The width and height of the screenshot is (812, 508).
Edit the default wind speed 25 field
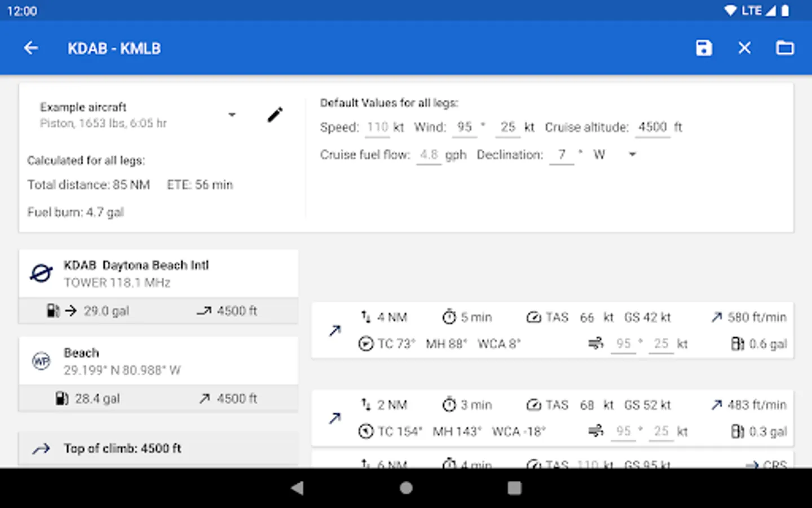point(508,128)
